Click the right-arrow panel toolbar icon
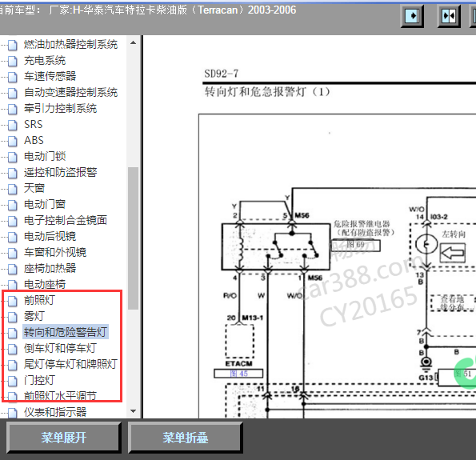The height and width of the screenshot is (460, 476). (x=412, y=15)
